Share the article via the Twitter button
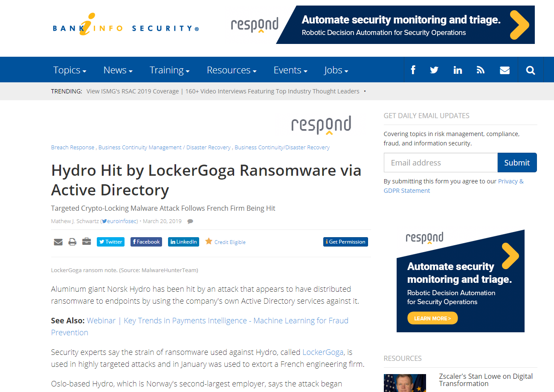The image size is (554, 392). pyautogui.click(x=110, y=242)
